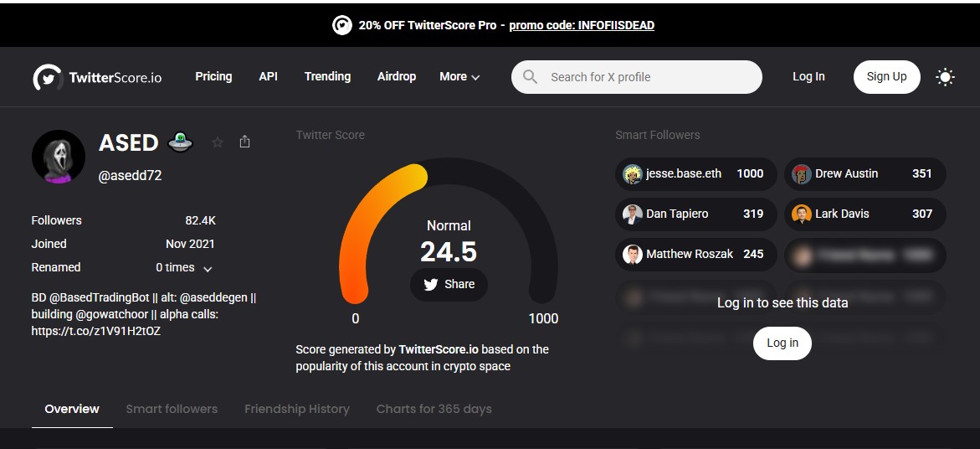This screenshot has width=980, height=449.
Task: Switch to the Smart followers tab
Action: [x=172, y=409]
